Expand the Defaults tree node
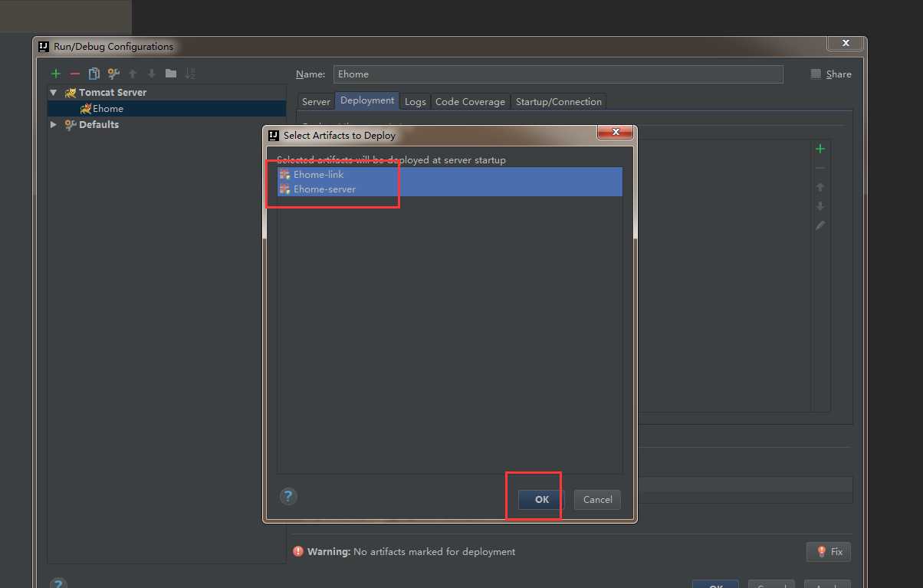The image size is (923, 588). pyautogui.click(x=54, y=124)
